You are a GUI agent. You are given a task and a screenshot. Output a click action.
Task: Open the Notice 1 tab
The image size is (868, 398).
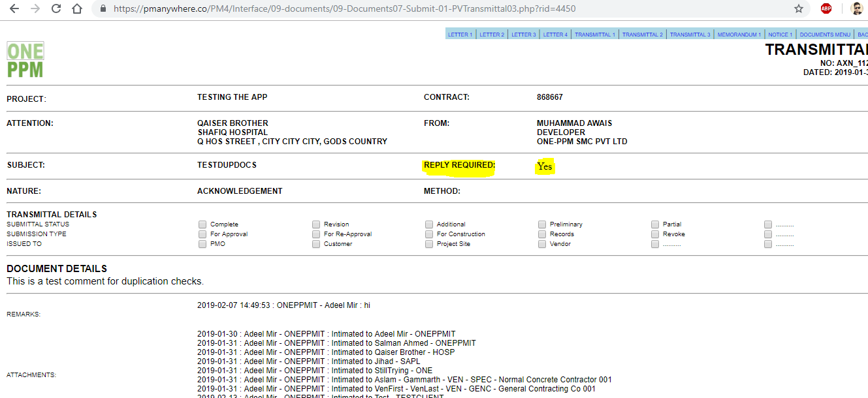(x=780, y=35)
